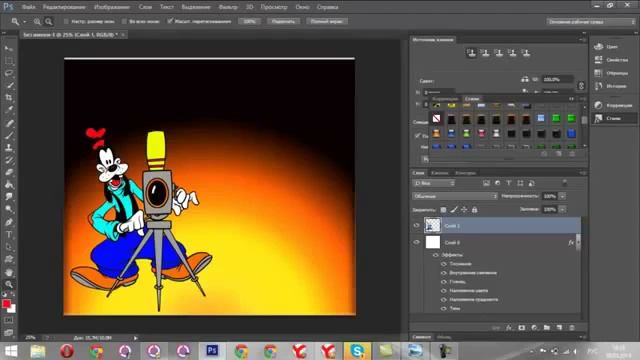Click the Zoom Out icon in options bar
The width and height of the screenshot is (640, 360).
pos(49,22)
